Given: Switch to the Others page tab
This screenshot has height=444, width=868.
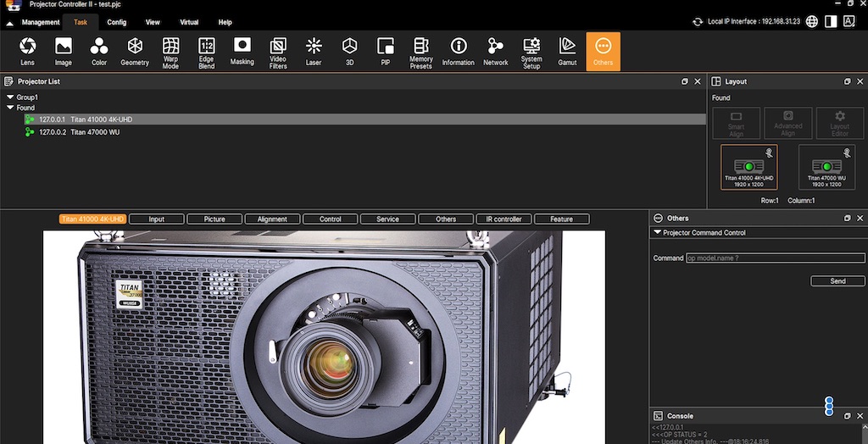Looking at the screenshot, I should (446, 219).
